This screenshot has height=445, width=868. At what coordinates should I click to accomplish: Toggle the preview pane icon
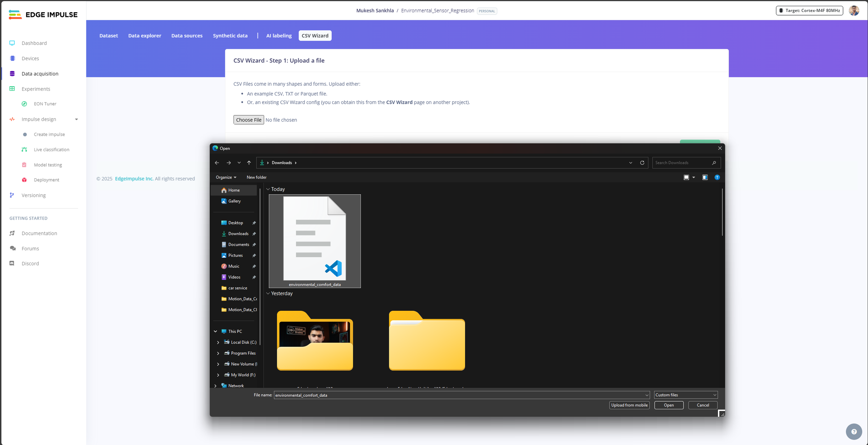point(705,177)
